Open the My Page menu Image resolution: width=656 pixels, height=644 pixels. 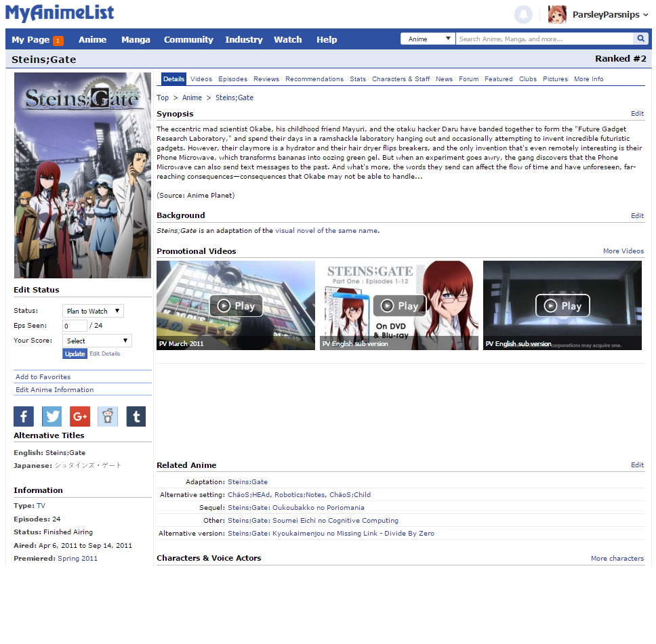(30, 40)
